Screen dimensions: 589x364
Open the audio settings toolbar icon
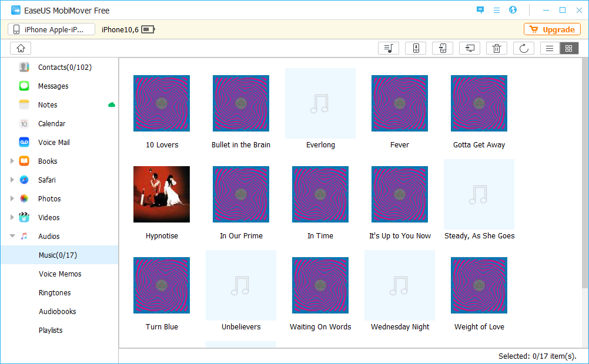coord(389,48)
